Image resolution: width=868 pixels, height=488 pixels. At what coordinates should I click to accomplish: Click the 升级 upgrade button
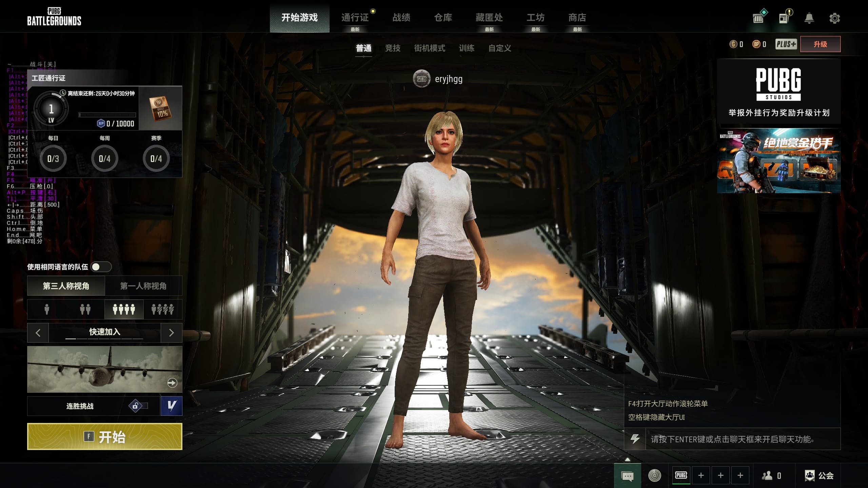(820, 44)
